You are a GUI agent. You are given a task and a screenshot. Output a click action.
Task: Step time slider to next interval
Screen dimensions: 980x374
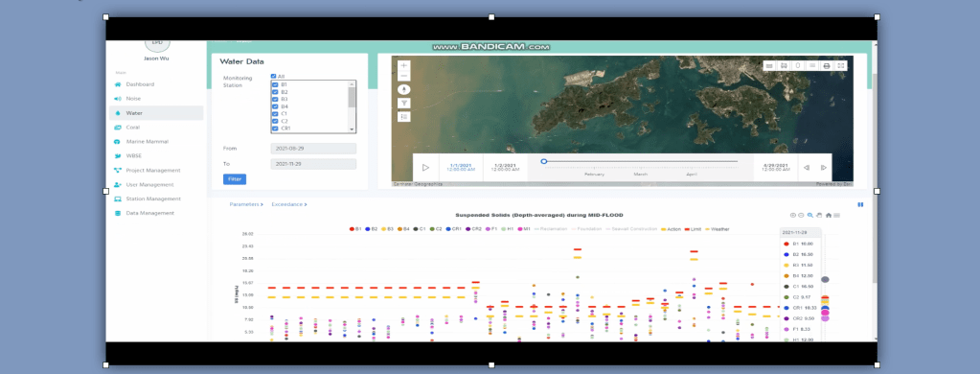point(824,168)
